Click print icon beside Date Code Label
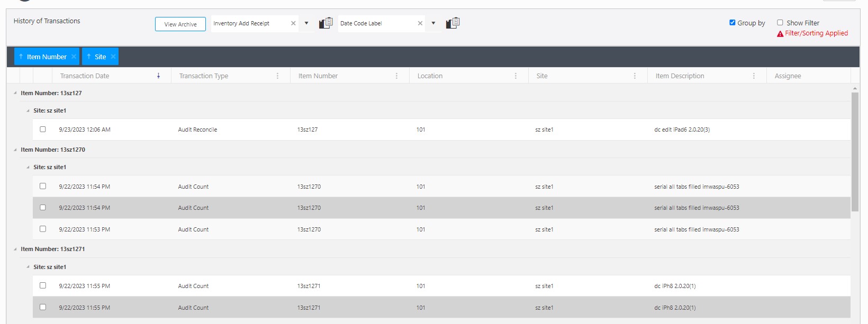The width and height of the screenshot is (868, 324). 453,23
